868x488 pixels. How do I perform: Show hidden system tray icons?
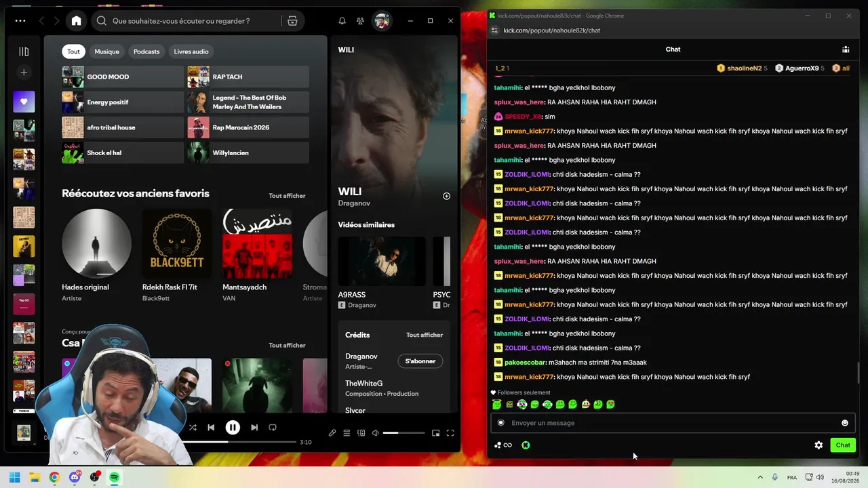coord(760,478)
